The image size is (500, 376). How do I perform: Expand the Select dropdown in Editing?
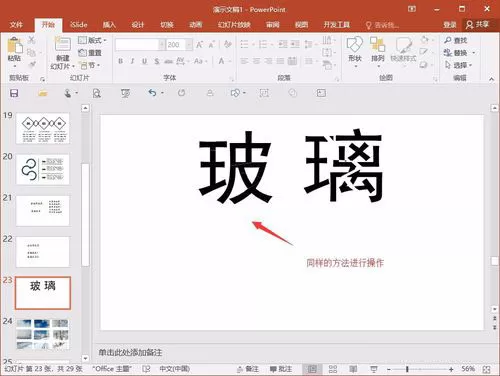click(x=459, y=65)
